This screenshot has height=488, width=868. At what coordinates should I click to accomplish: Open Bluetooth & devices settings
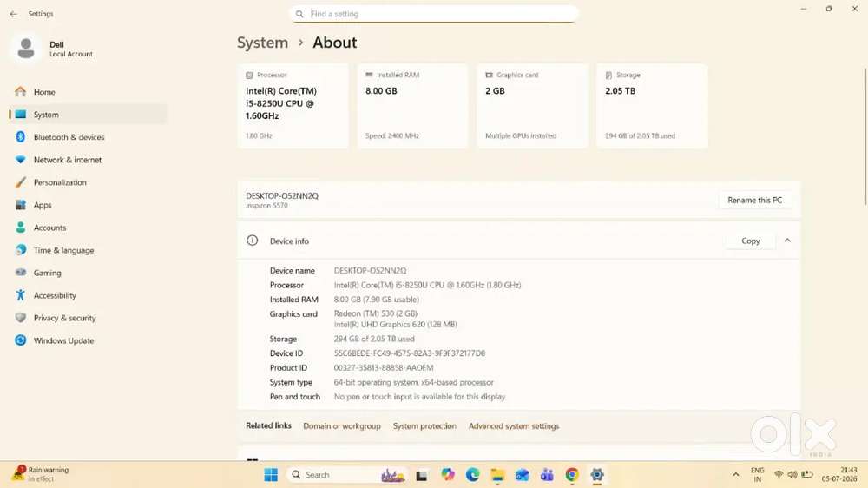pyautogui.click(x=89, y=137)
